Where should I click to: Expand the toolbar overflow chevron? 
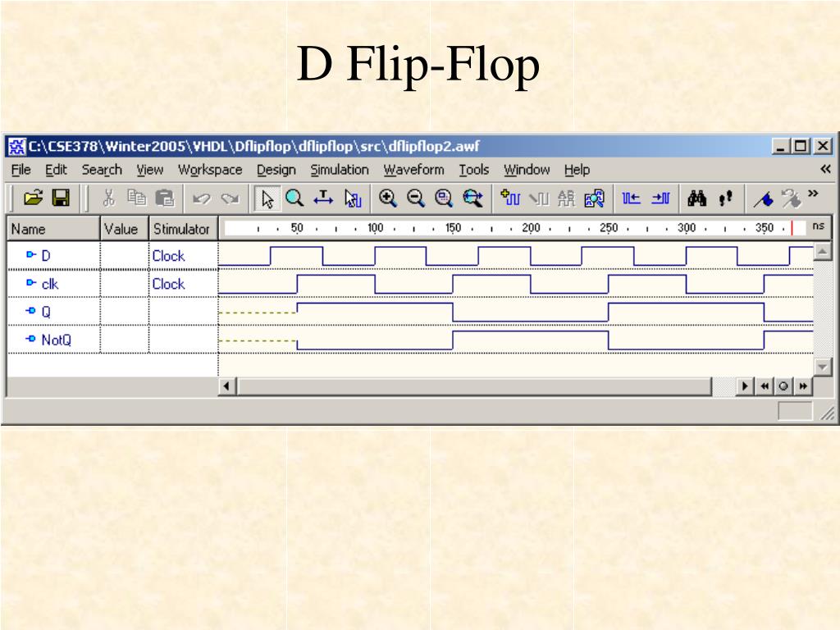[x=813, y=194]
